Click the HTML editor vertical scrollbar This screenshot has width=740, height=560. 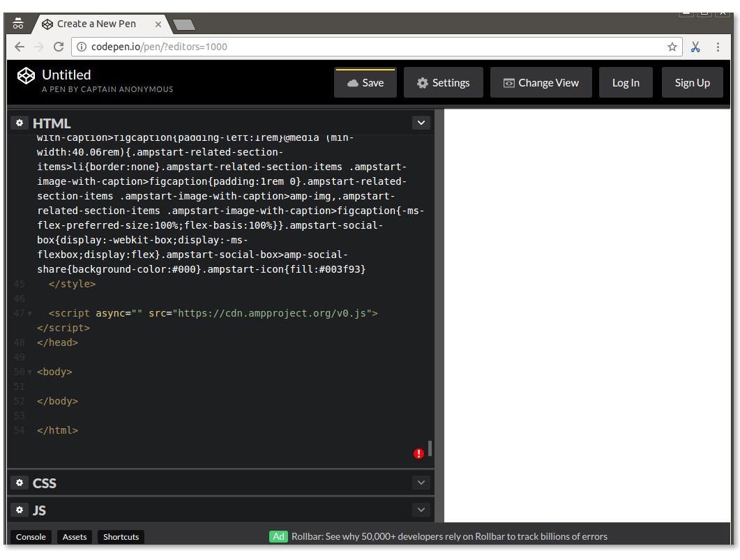430,448
